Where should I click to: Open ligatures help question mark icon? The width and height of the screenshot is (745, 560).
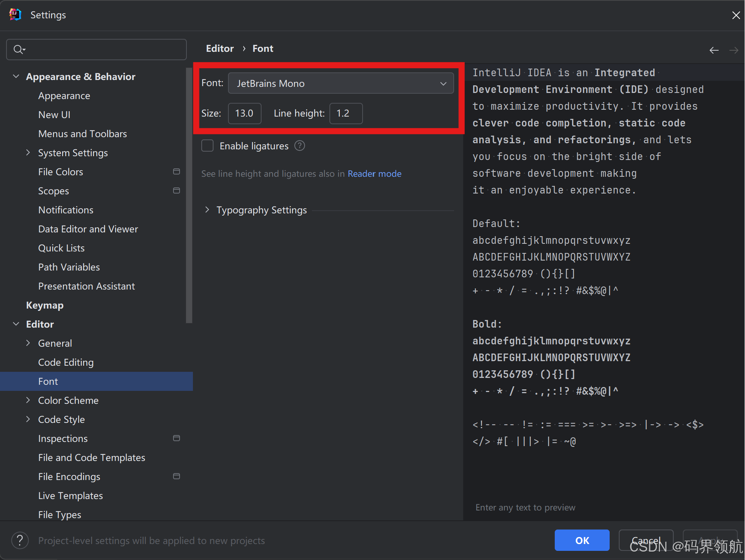(x=300, y=146)
